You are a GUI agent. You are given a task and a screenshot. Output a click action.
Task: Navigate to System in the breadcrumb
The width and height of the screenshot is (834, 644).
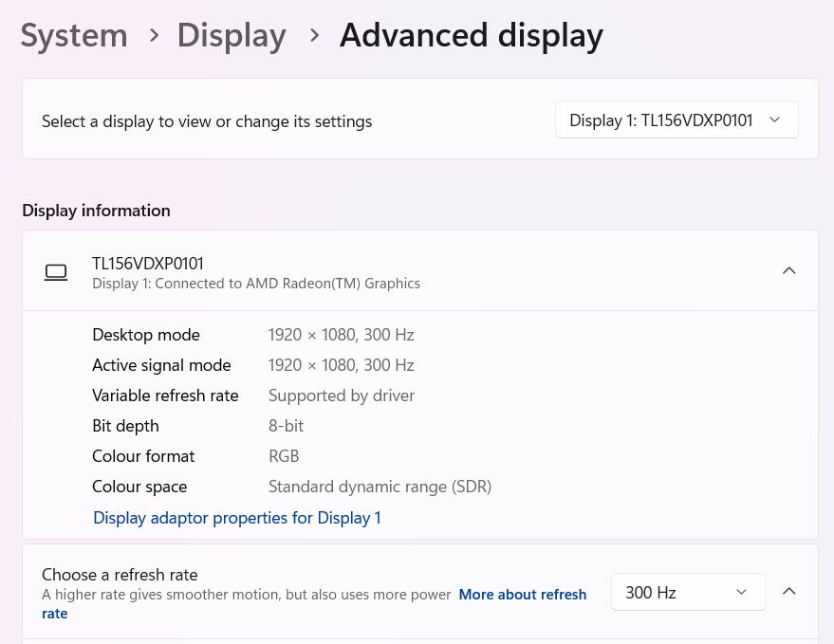(74, 36)
